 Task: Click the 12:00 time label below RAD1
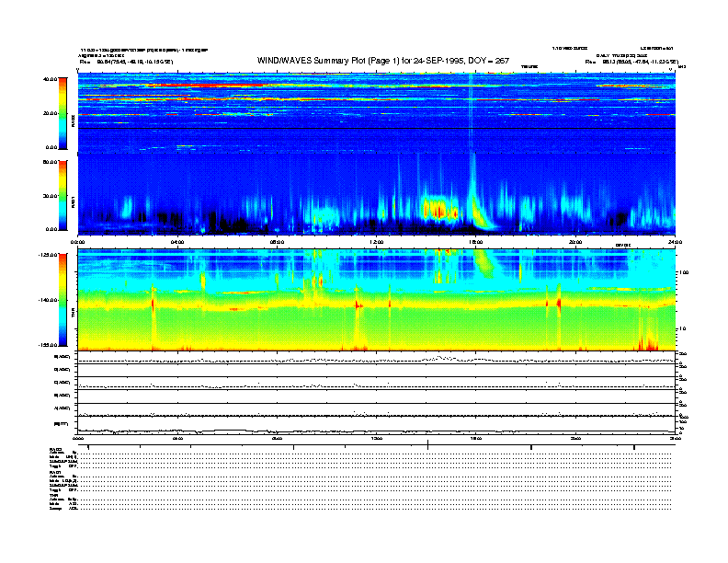point(377,242)
